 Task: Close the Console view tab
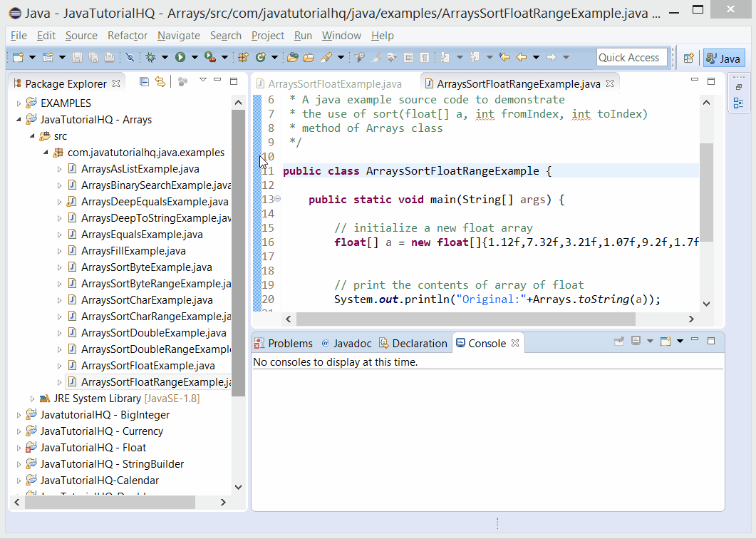(x=515, y=343)
